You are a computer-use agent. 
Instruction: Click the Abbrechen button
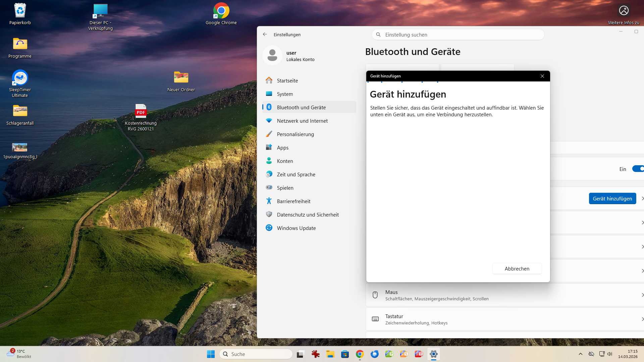click(517, 269)
